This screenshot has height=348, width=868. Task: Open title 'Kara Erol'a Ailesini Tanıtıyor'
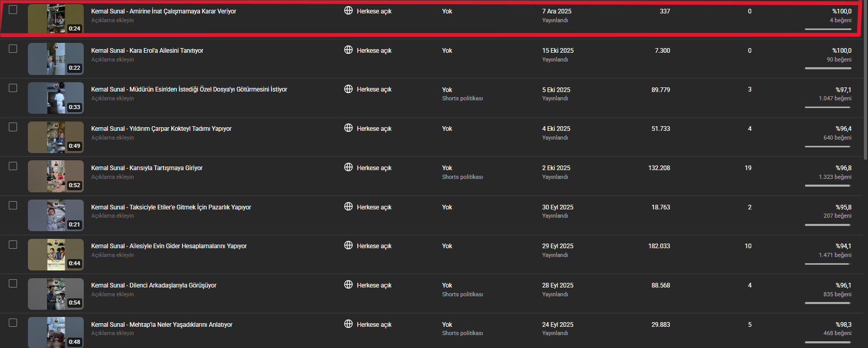pos(147,51)
